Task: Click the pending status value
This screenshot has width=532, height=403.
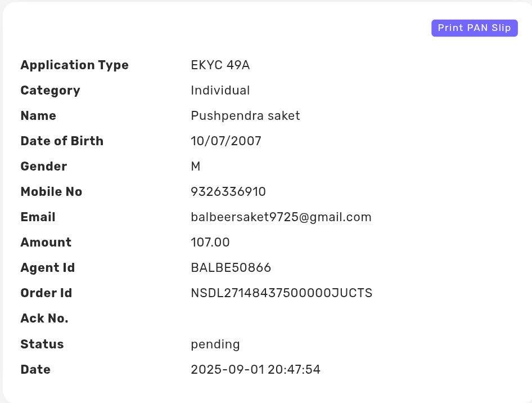Action: 215,344
